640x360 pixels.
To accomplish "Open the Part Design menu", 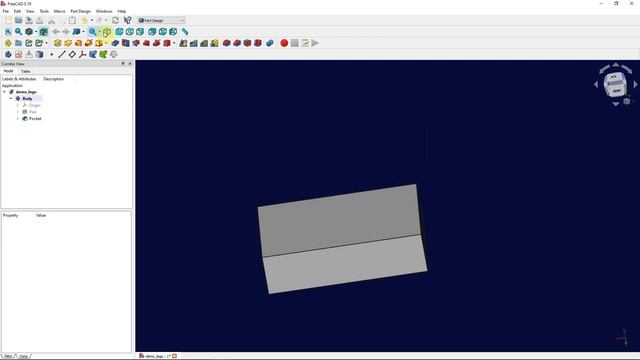I will pyautogui.click(x=80, y=11).
